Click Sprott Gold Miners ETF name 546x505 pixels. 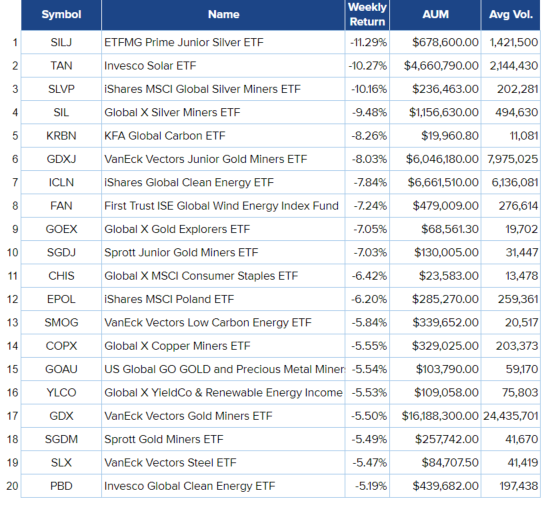coord(164,439)
